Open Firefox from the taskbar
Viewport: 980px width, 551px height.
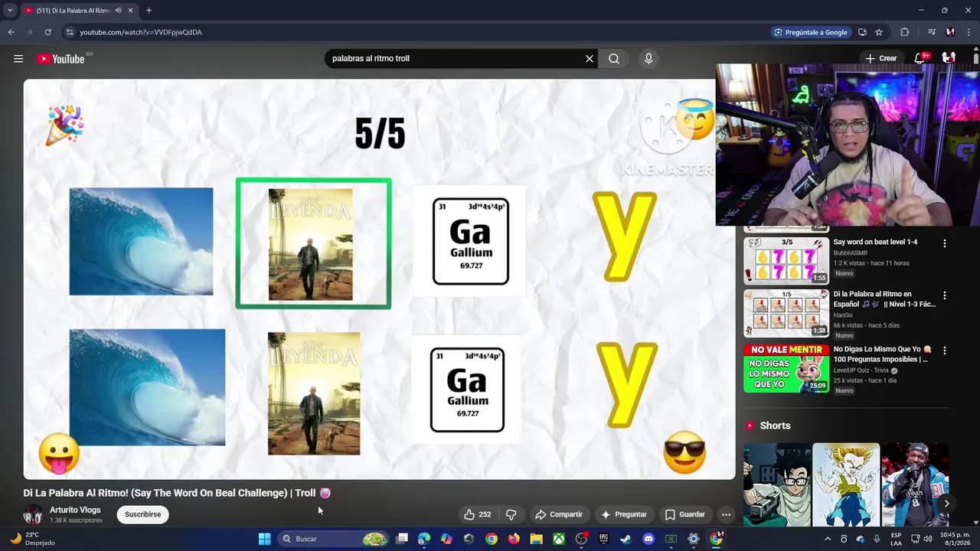click(514, 539)
